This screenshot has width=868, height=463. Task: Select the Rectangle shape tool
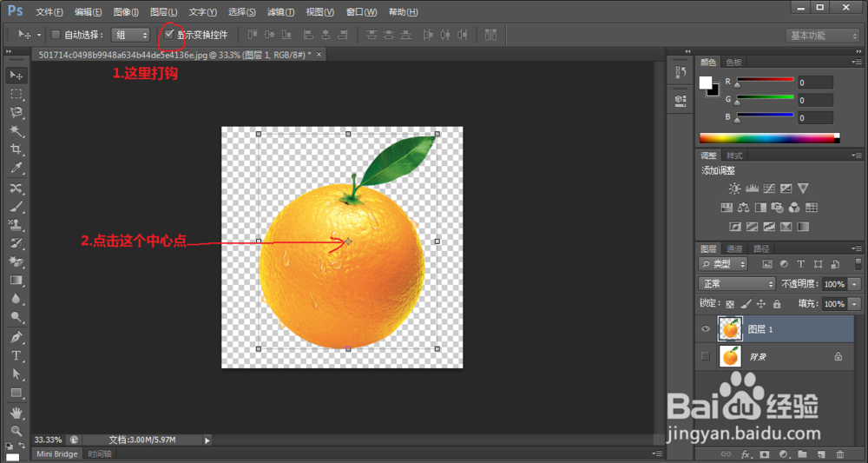[x=16, y=393]
